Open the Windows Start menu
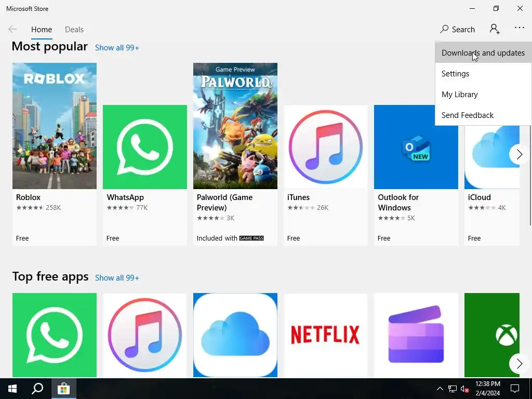The height and width of the screenshot is (399, 532). click(12, 389)
